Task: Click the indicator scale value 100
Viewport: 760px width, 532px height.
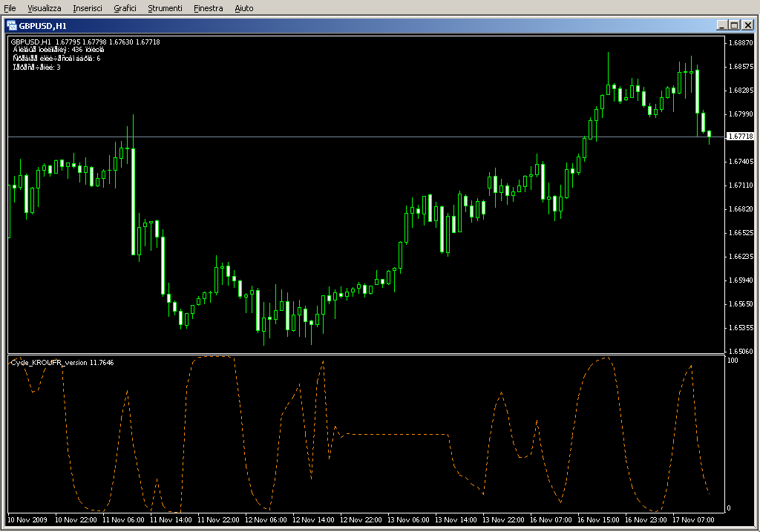Action: click(733, 361)
